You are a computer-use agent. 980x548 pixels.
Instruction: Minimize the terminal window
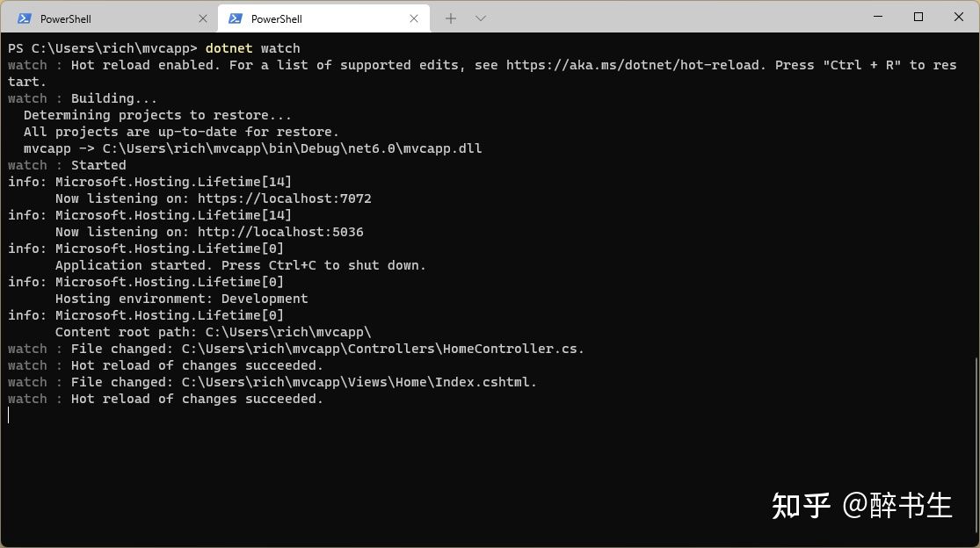(x=878, y=17)
